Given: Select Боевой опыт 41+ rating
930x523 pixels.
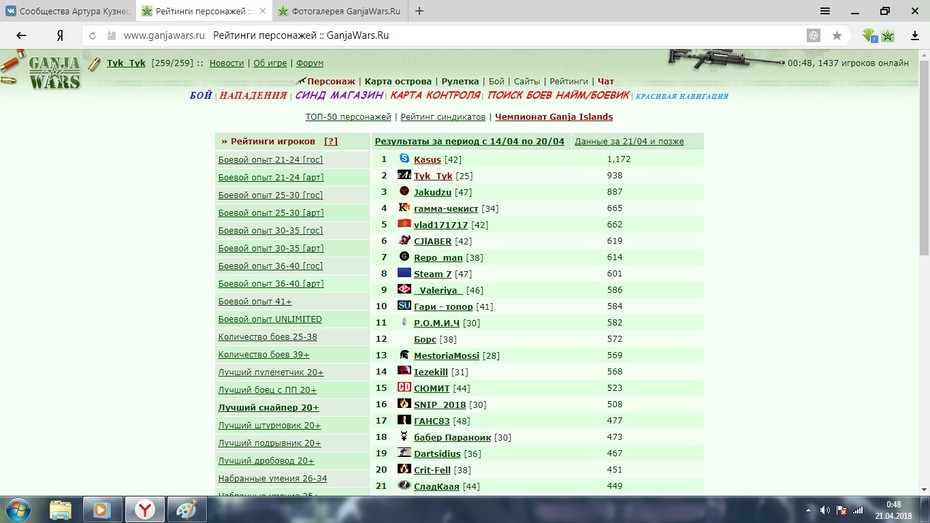Looking at the screenshot, I should pyautogui.click(x=255, y=301).
